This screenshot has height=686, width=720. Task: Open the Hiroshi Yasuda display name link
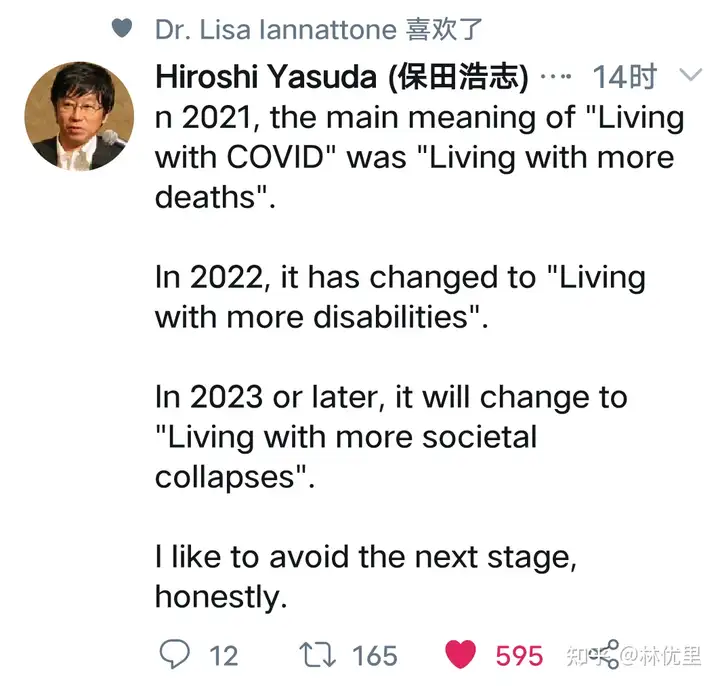click(342, 77)
